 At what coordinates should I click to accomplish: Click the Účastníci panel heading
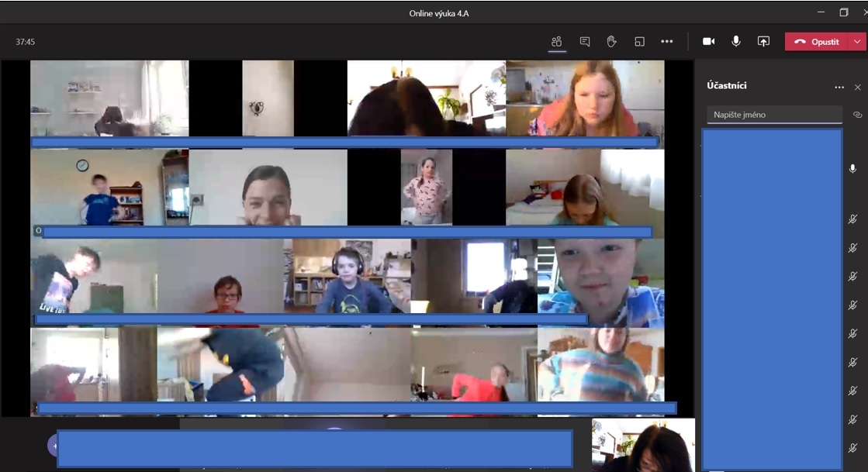click(727, 85)
